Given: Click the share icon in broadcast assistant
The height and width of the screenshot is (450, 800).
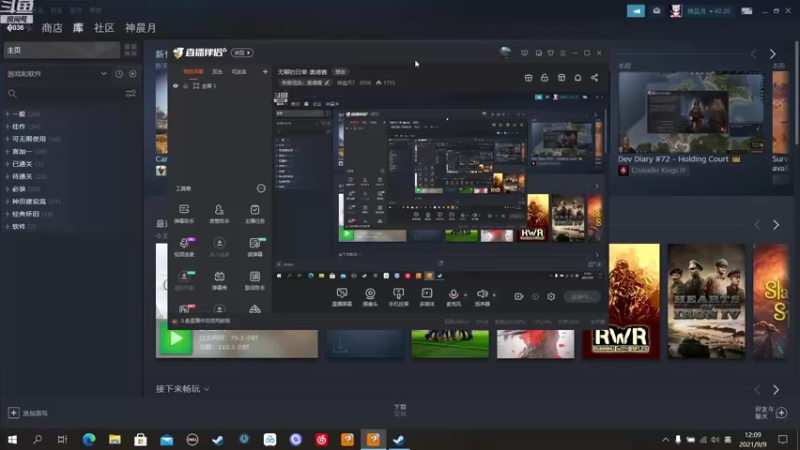Looking at the screenshot, I should pos(594,78).
